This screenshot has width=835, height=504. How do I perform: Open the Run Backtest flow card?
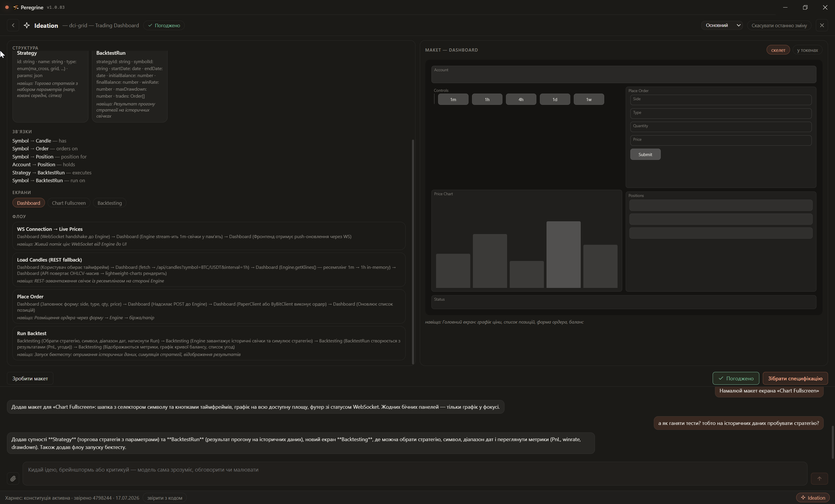pyautogui.click(x=209, y=344)
